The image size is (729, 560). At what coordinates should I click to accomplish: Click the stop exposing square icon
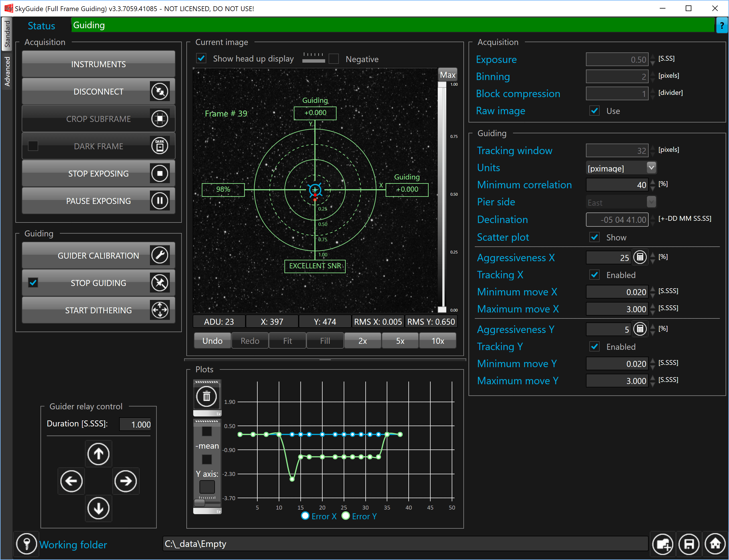click(160, 173)
